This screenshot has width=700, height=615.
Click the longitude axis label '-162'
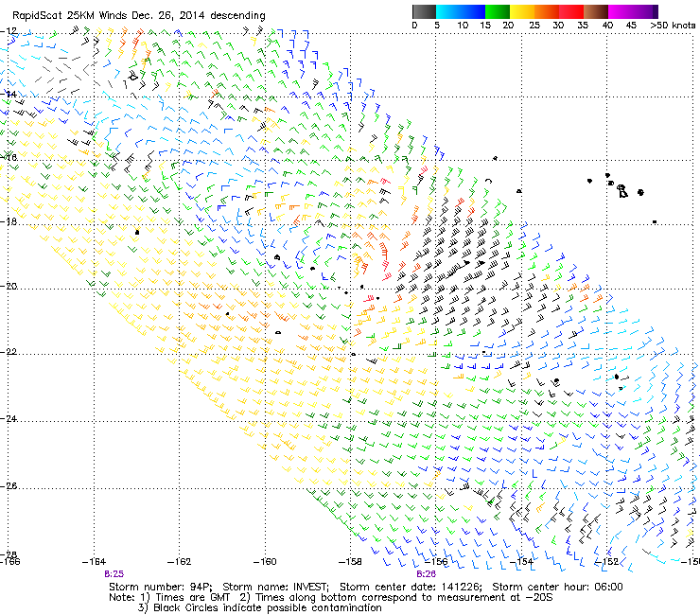179,561
